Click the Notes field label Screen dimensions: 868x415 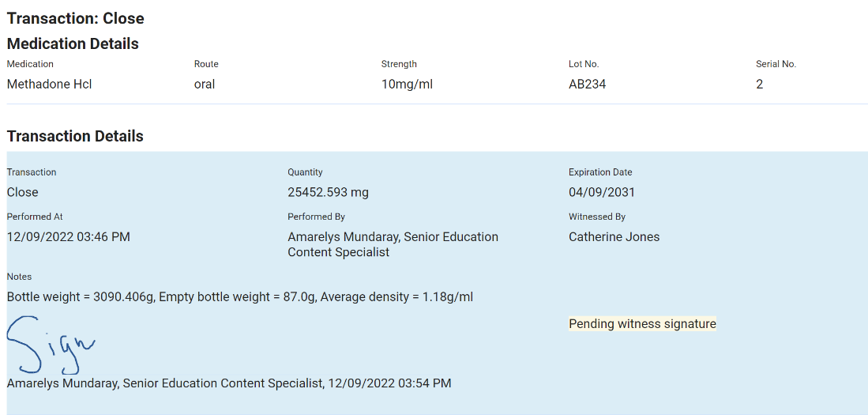[20, 277]
